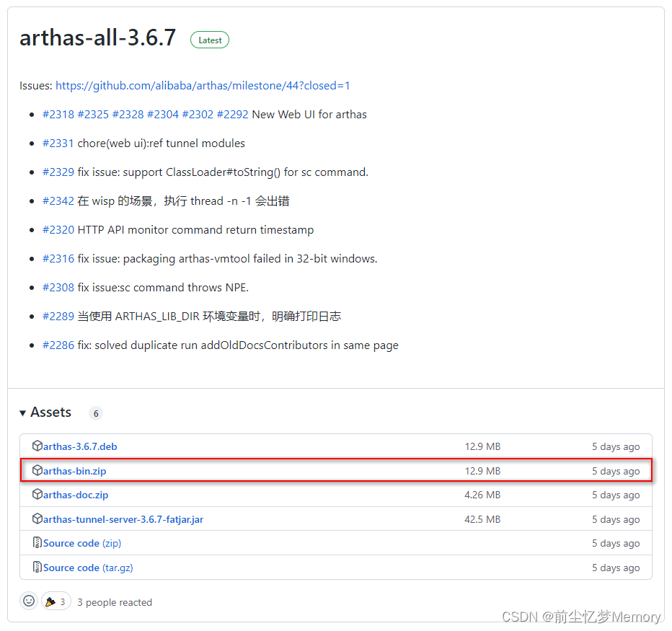Click '5 days ago' on the Source code (tar.gz) row
Viewport: 672px width, 631px height.
point(616,568)
